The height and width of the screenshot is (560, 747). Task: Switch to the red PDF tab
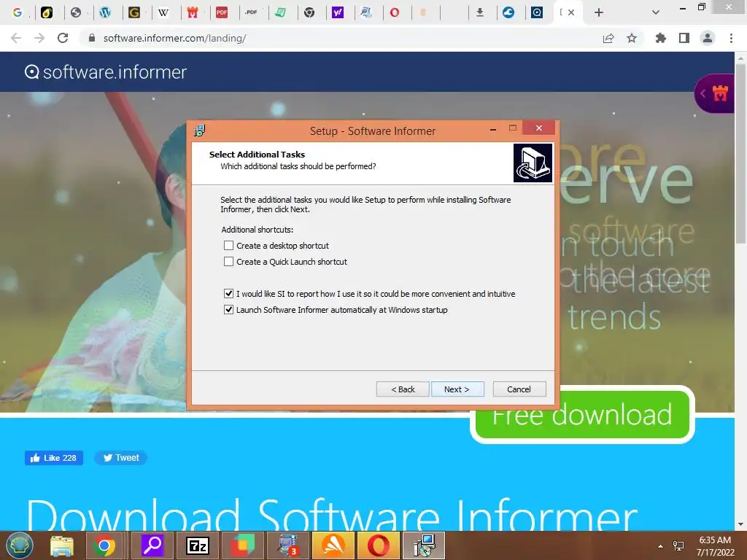(222, 12)
